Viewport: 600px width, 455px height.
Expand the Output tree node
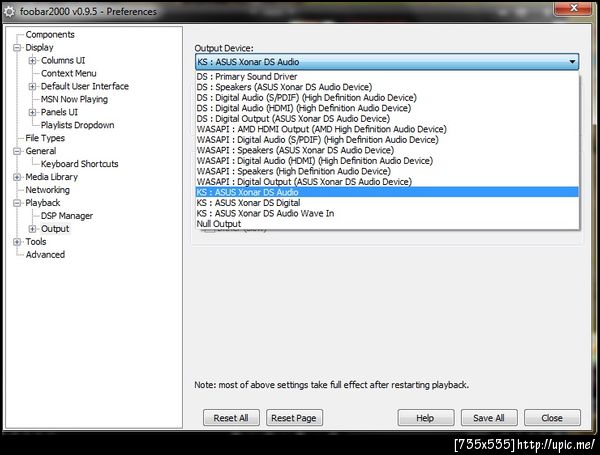(x=33, y=229)
